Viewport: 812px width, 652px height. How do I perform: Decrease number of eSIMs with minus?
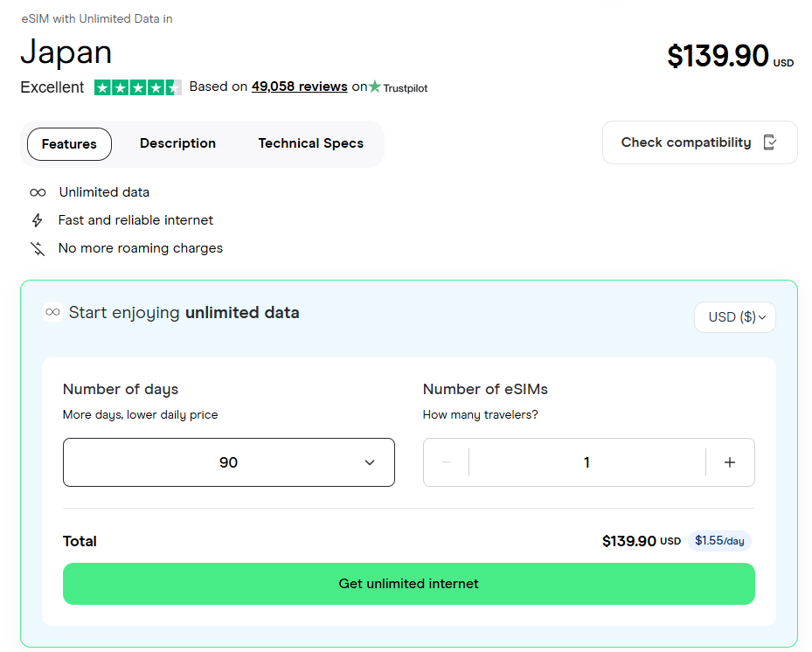click(447, 462)
